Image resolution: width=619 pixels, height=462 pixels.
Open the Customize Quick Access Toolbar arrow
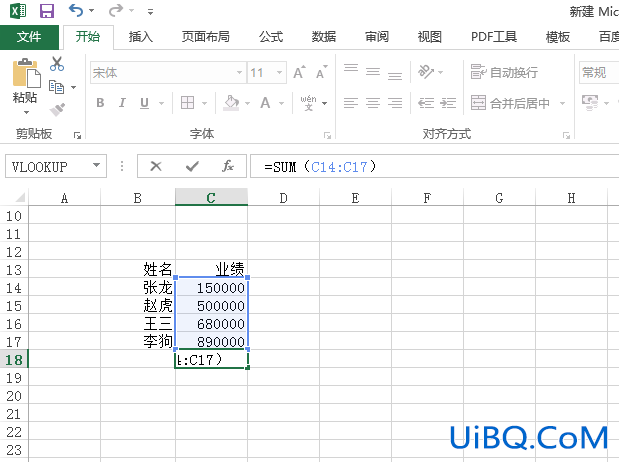pyautogui.click(x=150, y=12)
